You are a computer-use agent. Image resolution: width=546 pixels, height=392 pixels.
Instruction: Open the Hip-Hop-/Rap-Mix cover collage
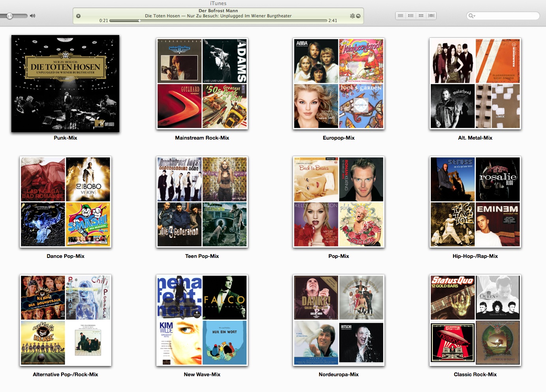(x=475, y=202)
